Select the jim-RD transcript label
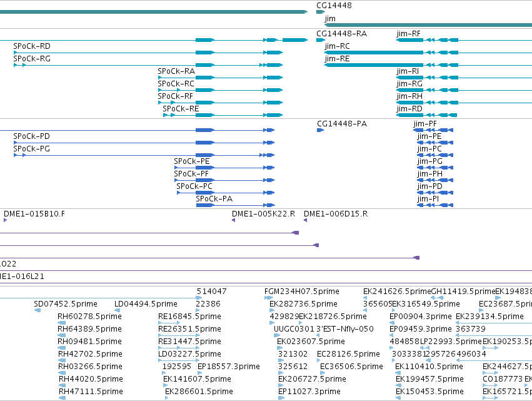Viewport: 532px width, 401px height. tap(409, 109)
